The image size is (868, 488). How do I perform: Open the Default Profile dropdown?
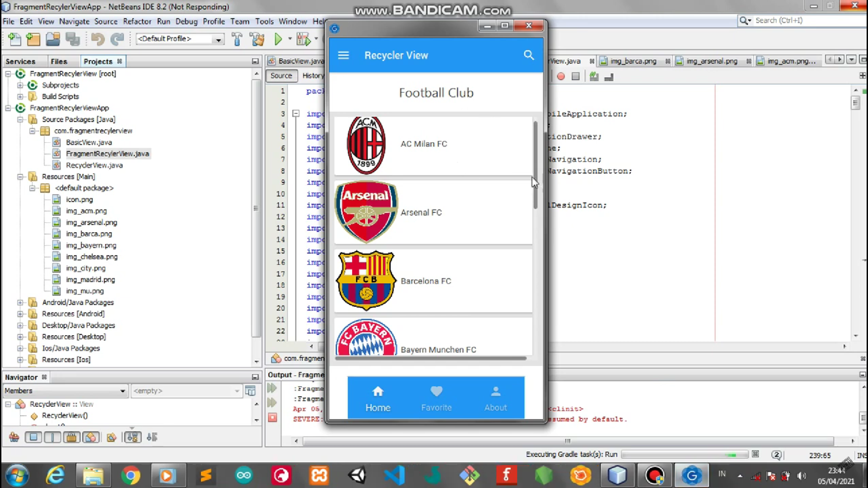click(x=180, y=39)
